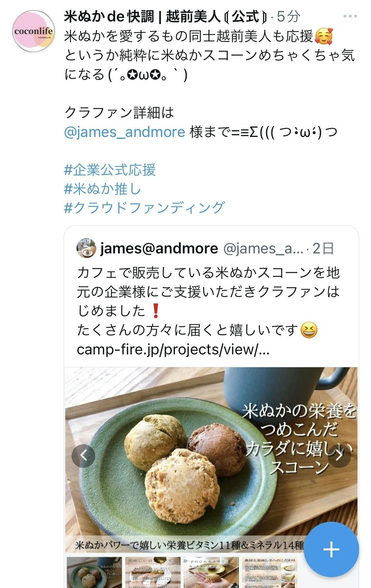371x588 pixels.
Task: Tap the 5分 tweet timestamp
Action: (x=289, y=16)
